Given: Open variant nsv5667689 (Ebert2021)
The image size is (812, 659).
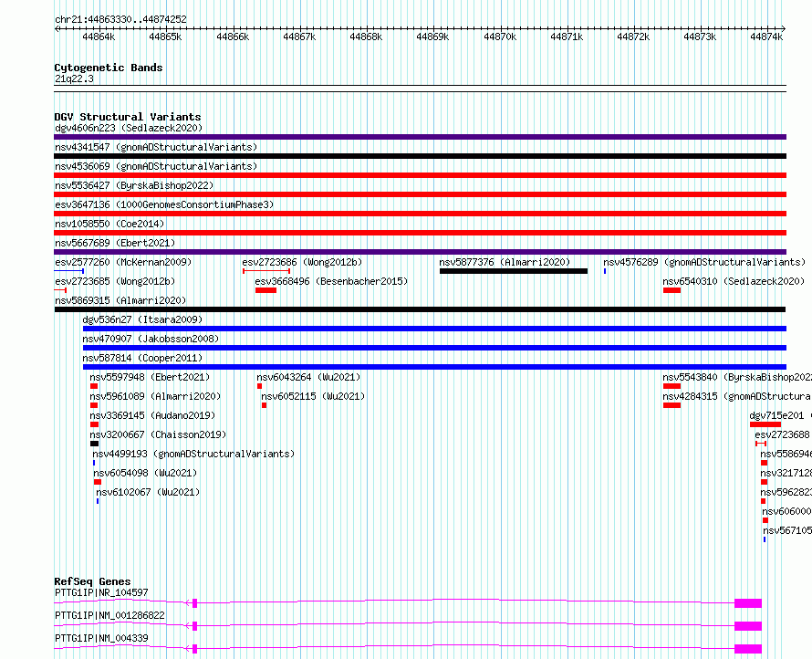Looking at the screenshot, I should pyautogui.click(x=115, y=243).
